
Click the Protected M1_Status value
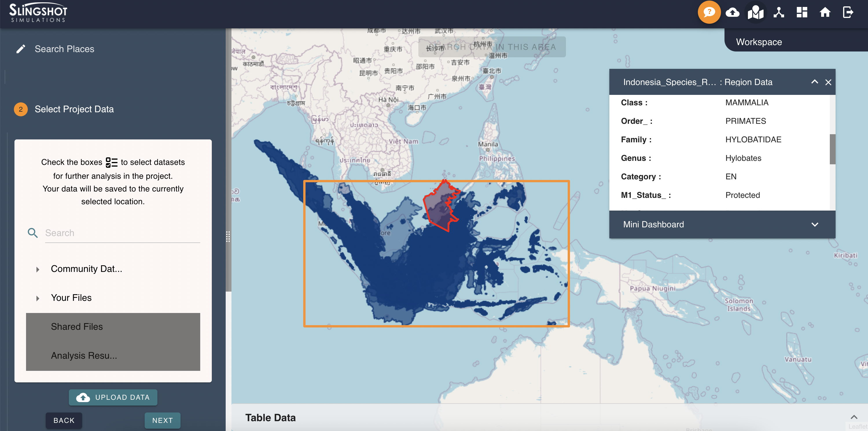point(742,195)
